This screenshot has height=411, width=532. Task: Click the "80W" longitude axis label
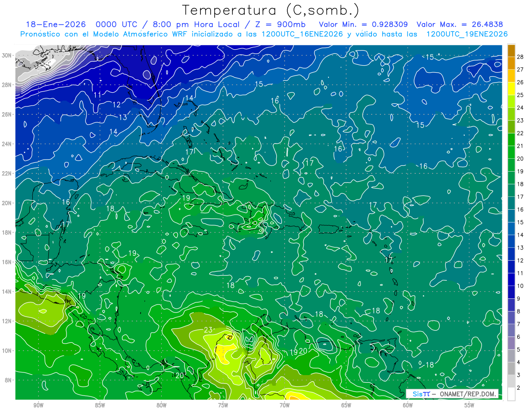pyautogui.click(x=161, y=405)
